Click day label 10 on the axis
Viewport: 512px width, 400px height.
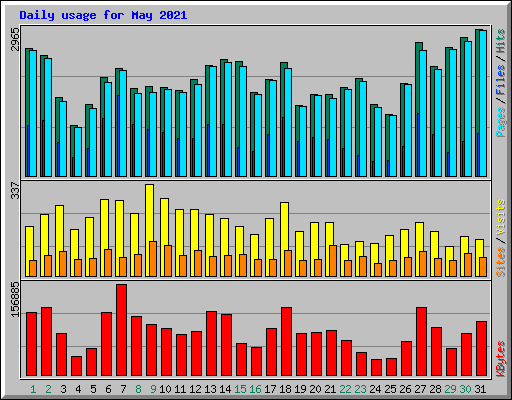click(x=165, y=389)
